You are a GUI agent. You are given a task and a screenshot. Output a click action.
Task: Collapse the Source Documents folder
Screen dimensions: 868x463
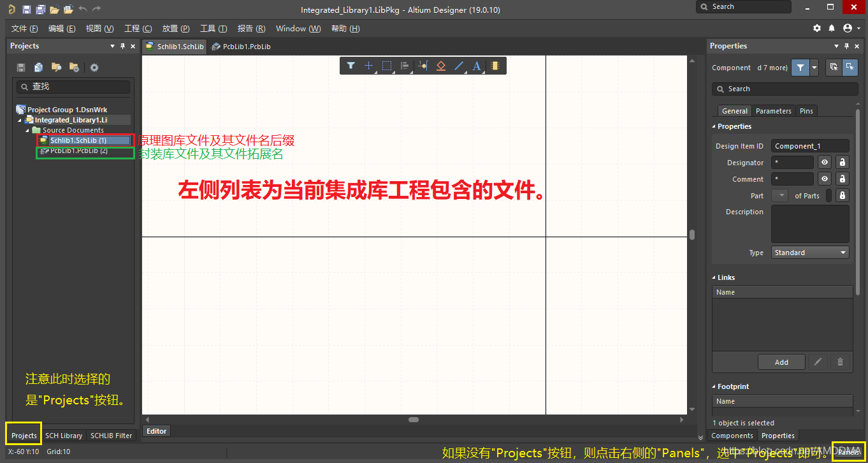point(28,130)
